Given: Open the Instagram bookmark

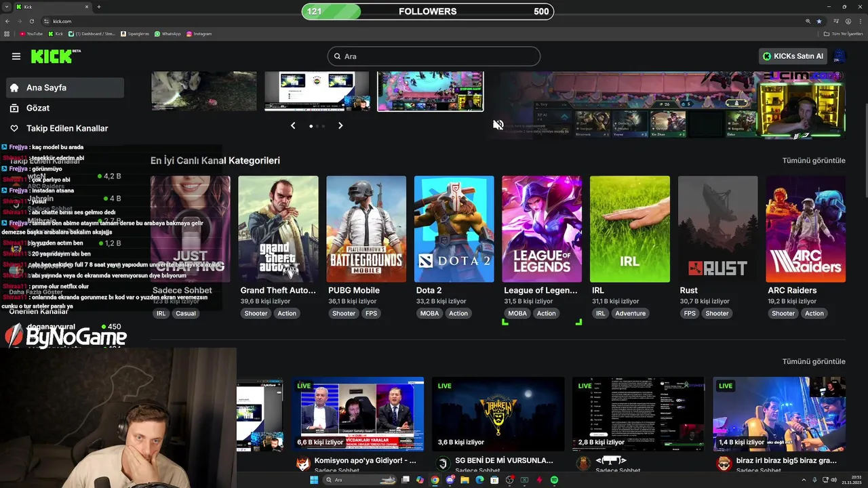Looking at the screenshot, I should 199,34.
